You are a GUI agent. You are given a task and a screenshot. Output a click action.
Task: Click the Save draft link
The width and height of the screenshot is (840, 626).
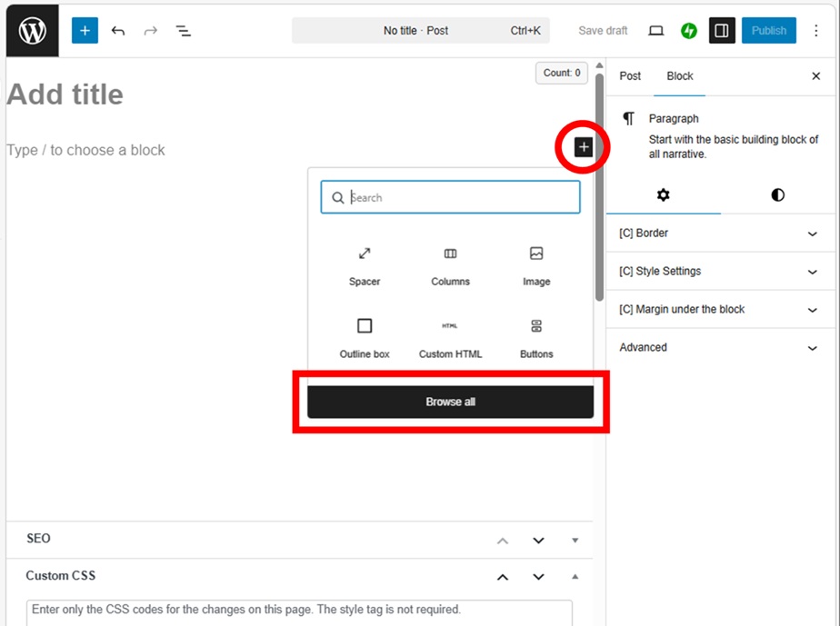[x=603, y=31]
